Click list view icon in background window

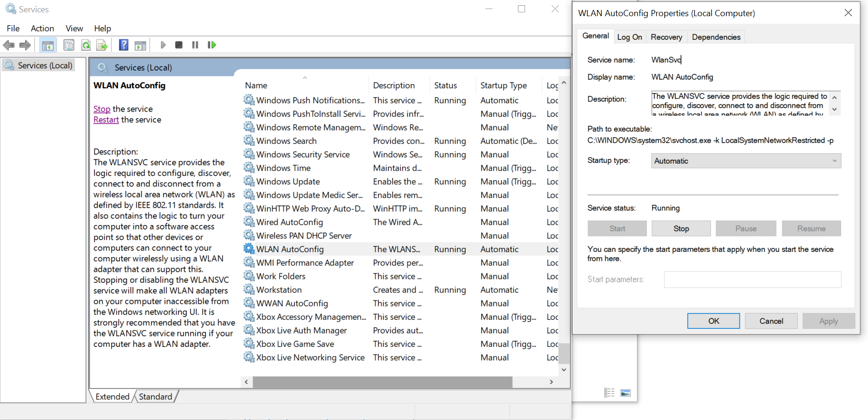(609, 392)
